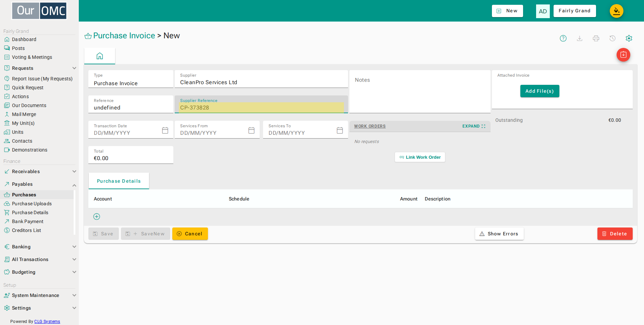Click into the Notes text area
This screenshot has width=644, height=325.
pos(420,92)
